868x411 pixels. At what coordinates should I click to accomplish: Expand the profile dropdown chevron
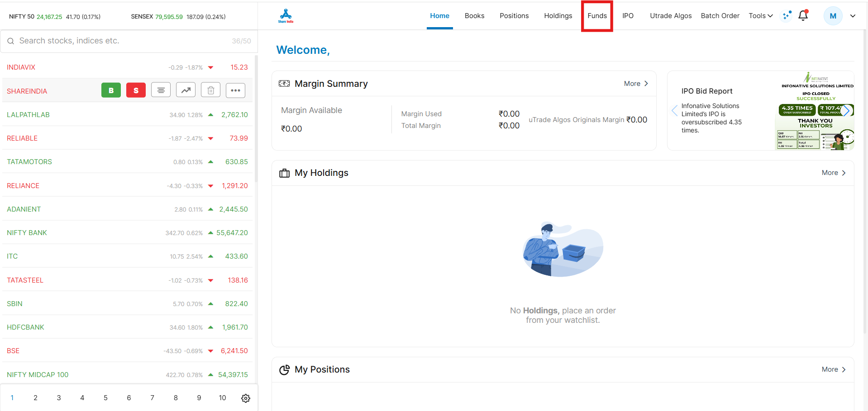pos(853,16)
